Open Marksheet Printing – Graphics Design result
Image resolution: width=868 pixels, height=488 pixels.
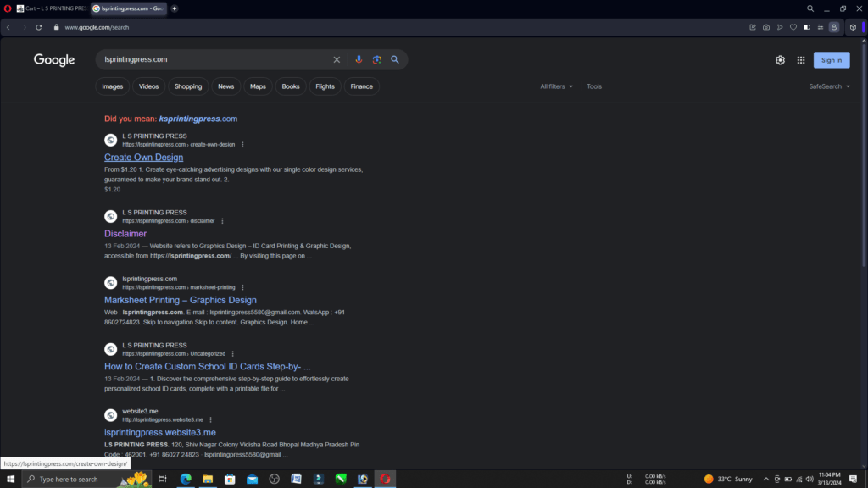(181, 300)
